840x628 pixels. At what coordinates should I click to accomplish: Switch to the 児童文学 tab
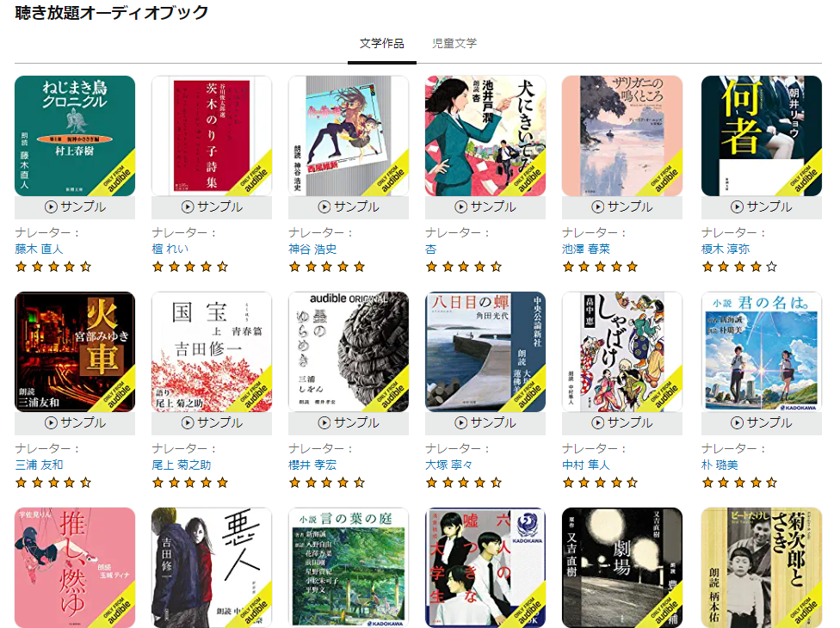click(x=454, y=43)
